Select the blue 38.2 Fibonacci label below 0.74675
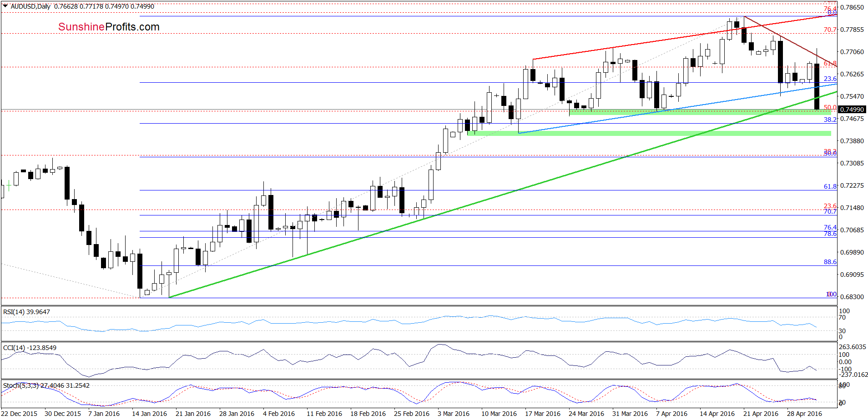 pos(830,120)
